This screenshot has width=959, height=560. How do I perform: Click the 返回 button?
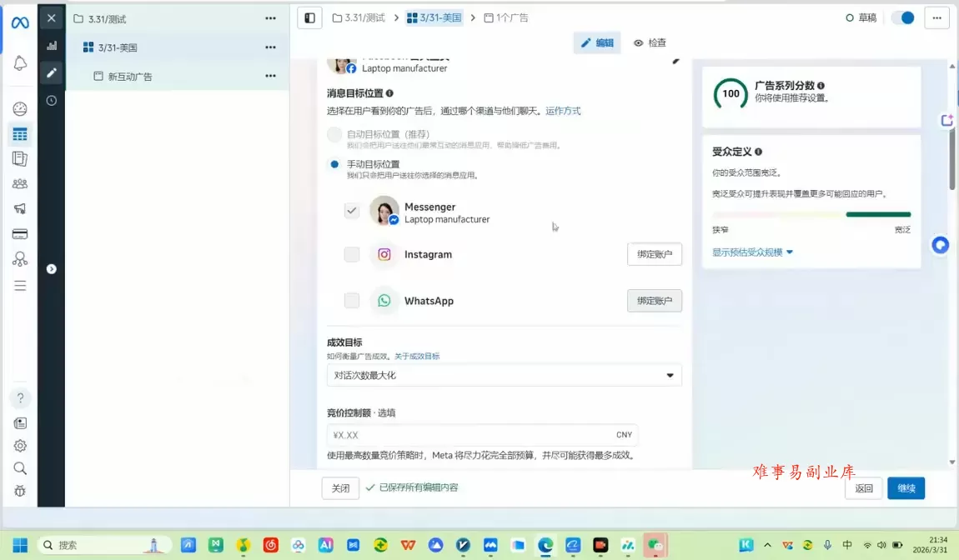pyautogui.click(x=864, y=487)
